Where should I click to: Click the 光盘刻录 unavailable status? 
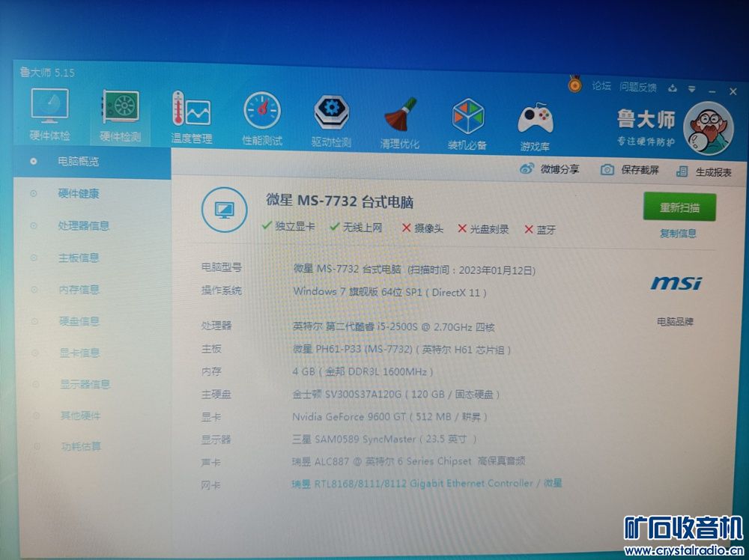coord(483,229)
